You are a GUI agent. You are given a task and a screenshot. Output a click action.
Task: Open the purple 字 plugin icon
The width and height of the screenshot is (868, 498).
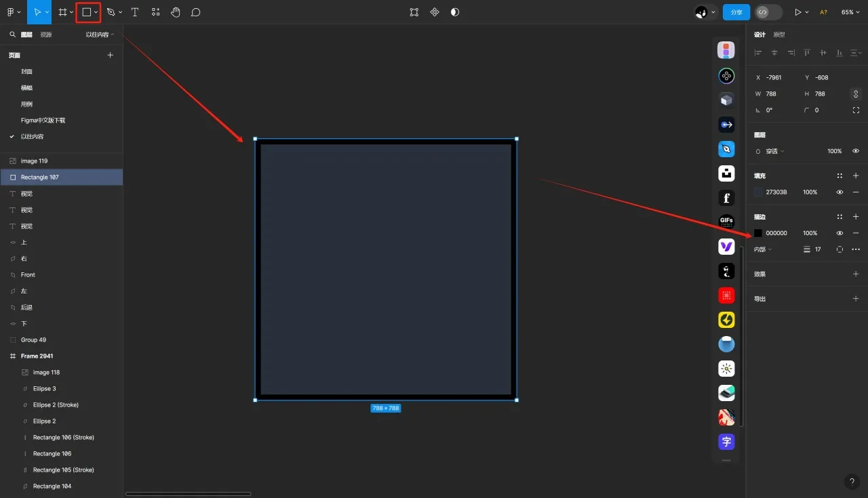tap(726, 442)
